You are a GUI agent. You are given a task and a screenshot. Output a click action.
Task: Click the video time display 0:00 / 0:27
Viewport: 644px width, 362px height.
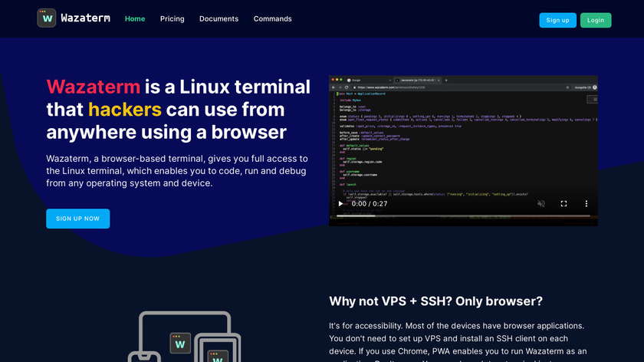coord(370,204)
